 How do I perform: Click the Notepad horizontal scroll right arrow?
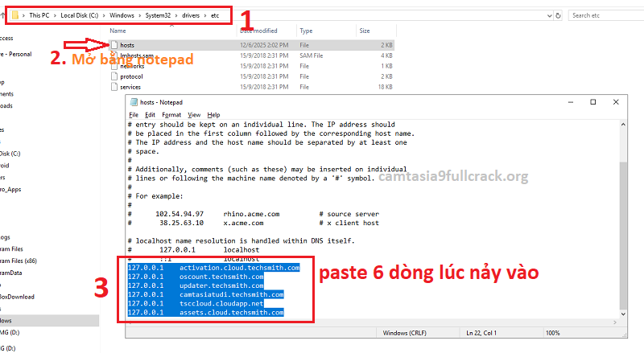pyautogui.click(x=615, y=322)
